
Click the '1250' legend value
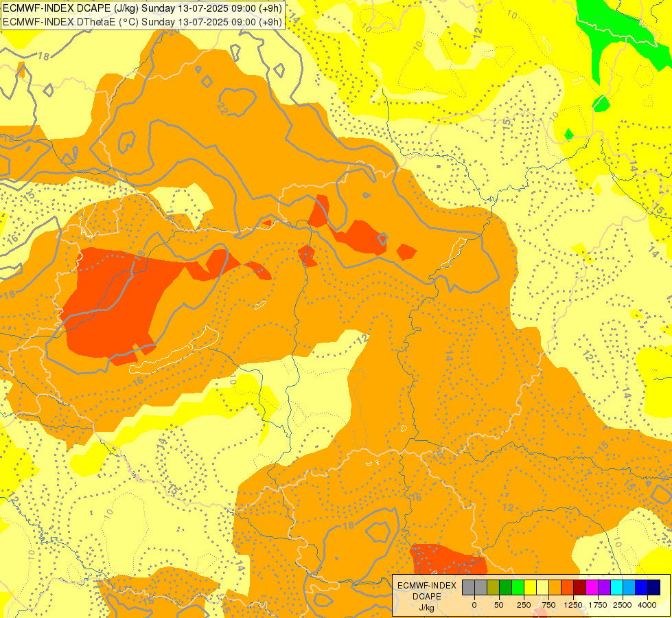click(x=573, y=605)
